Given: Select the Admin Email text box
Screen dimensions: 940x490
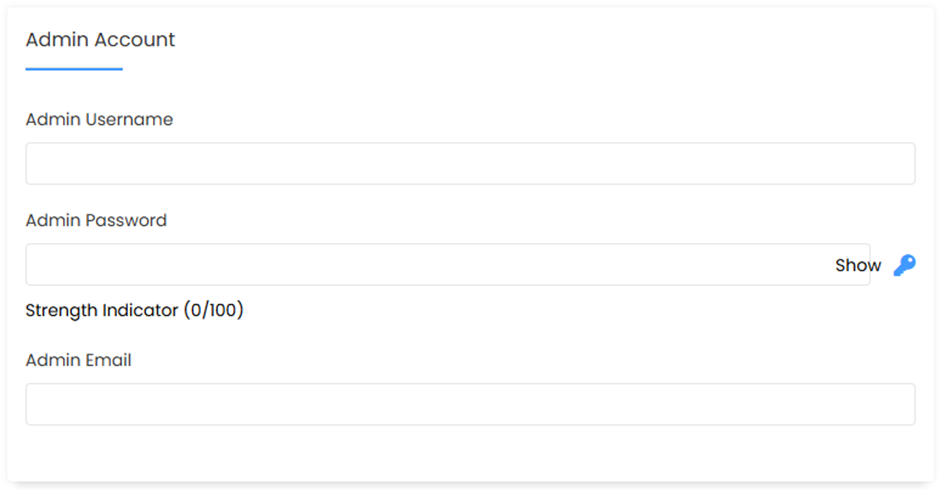Looking at the screenshot, I should pos(470,404).
